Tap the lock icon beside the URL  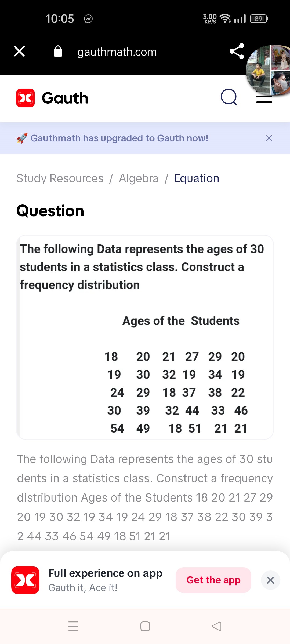click(x=58, y=51)
